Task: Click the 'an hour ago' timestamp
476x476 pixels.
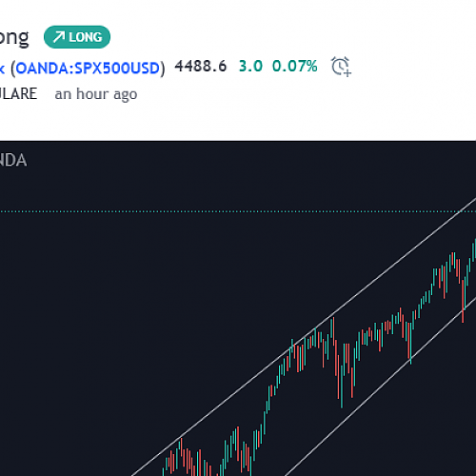Action: pyautogui.click(x=96, y=94)
